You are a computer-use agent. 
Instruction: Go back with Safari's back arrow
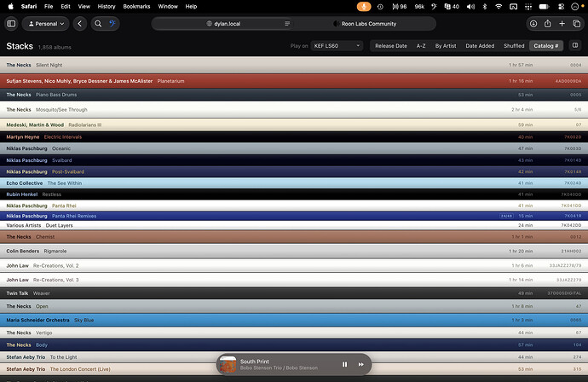point(80,24)
